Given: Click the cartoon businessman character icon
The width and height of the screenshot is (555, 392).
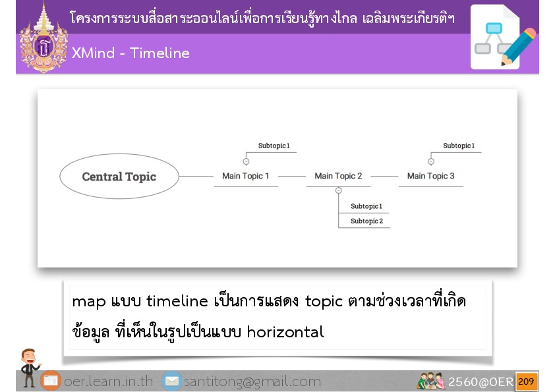Looking at the screenshot, I should click(29, 367).
